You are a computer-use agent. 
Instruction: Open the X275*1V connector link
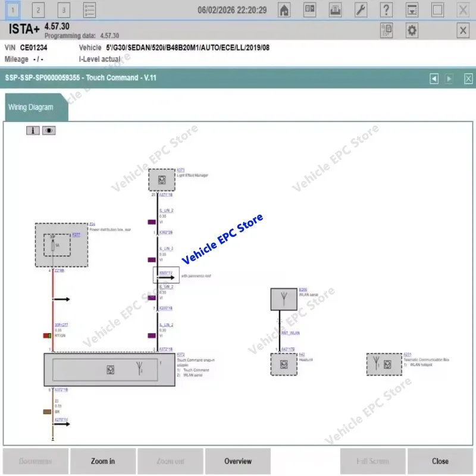point(61,420)
